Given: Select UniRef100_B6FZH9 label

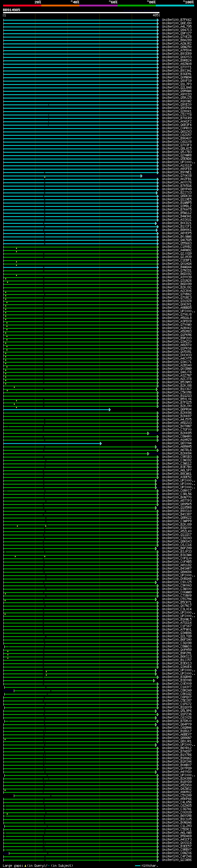Looking at the screenshot, I should coord(177,549).
